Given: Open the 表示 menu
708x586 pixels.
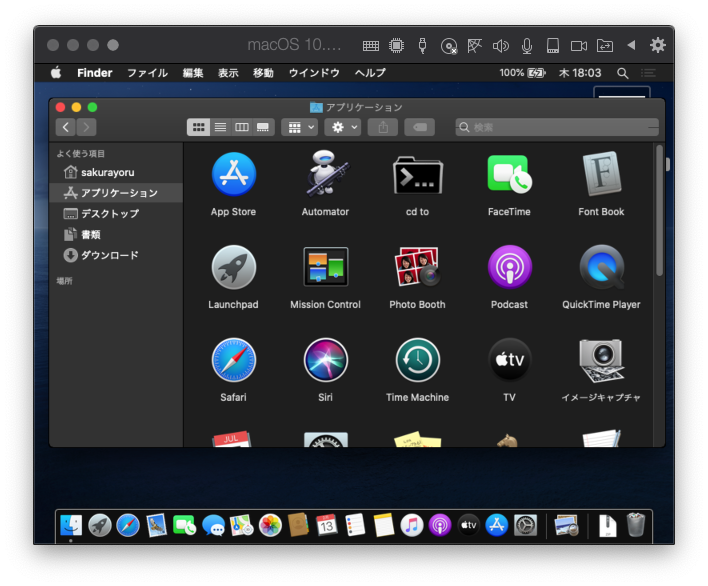Looking at the screenshot, I should pos(228,73).
